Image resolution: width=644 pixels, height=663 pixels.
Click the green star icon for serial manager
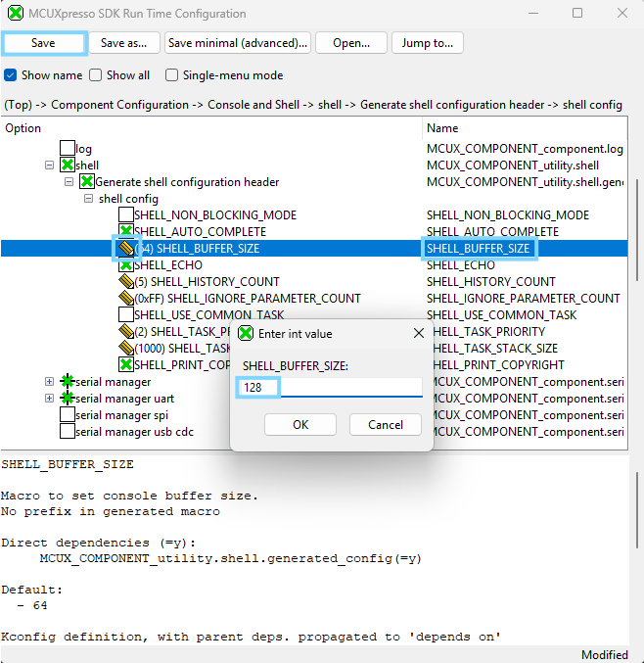coord(67,382)
